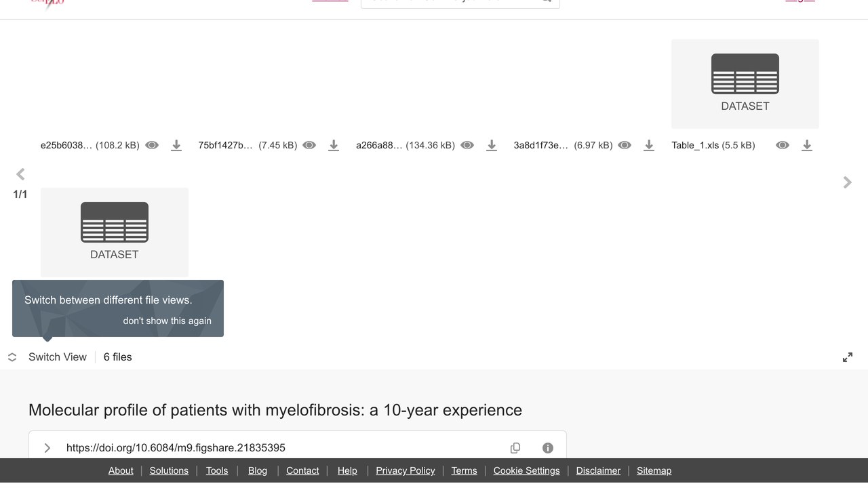Expand the DOI citation chevron
This screenshot has width=868, height=488.
pyautogui.click(x=47, y=448)
